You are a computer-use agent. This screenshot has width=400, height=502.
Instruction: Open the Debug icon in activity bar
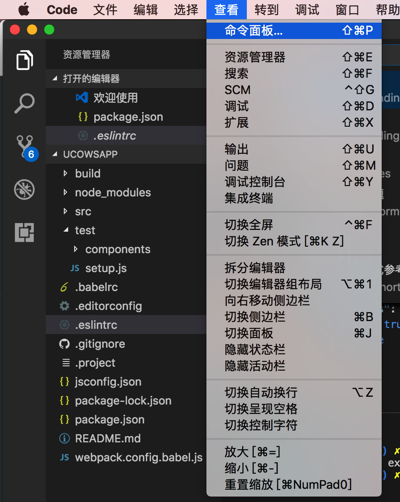24,190
